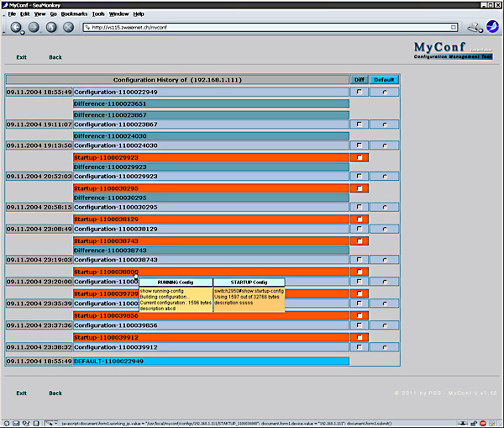Open the Help menu
The image size is (504, 428).
(139, 13)
